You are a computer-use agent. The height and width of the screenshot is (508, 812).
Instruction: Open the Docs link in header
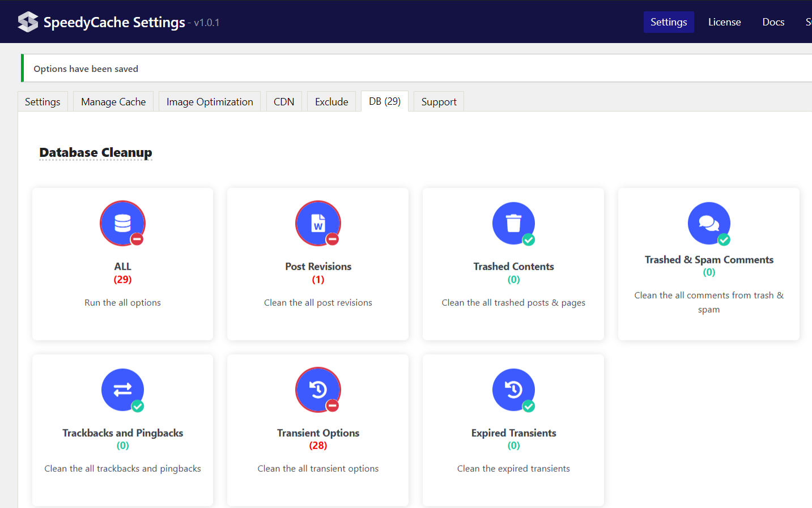point(773,22)
